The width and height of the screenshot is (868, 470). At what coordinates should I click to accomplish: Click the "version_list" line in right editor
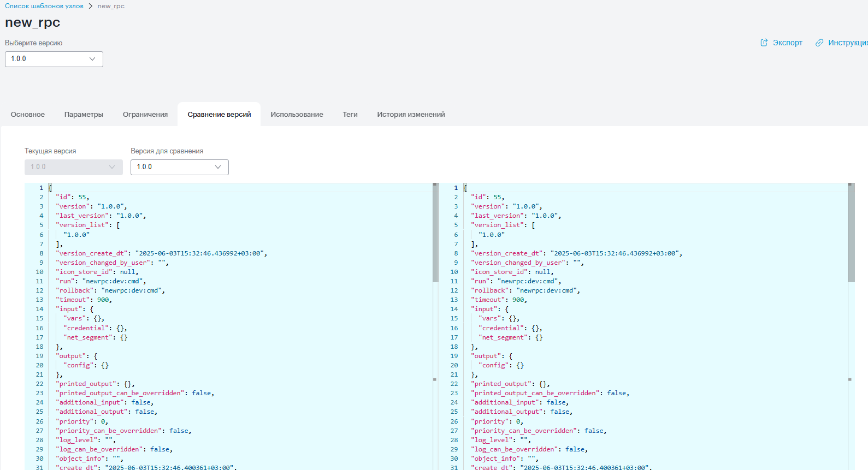(503, 225)
